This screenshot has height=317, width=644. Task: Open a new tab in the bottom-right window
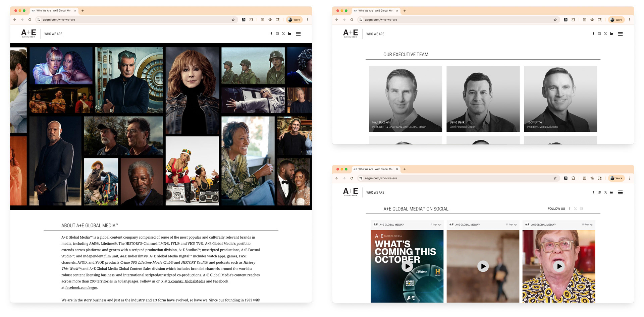[x=405, y=169]
